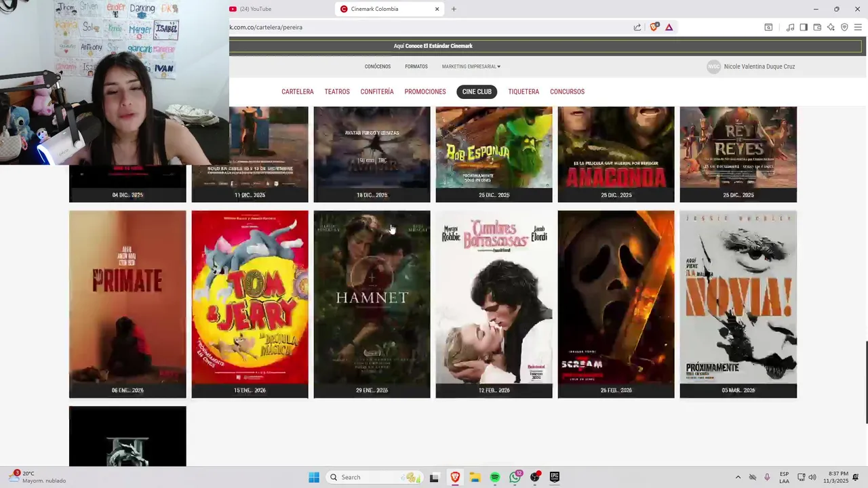The height and width of the screenshot is (488, 868).
Task: Select the Primate movie poster
Action: click(127, 304)
